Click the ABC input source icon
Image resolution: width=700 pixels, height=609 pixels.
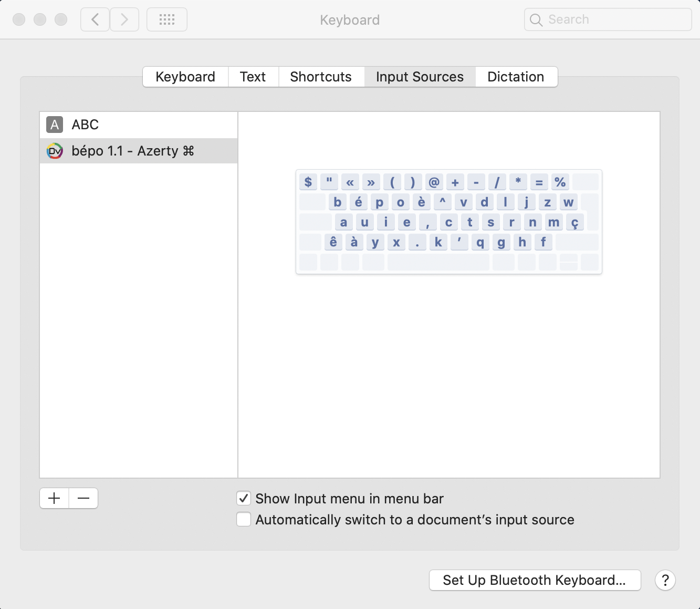(x=55, y=125)
